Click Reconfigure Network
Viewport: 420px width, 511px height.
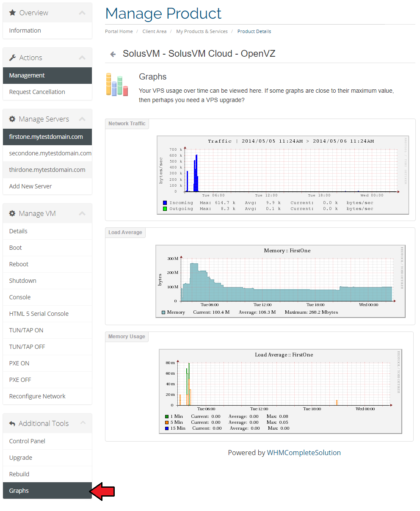(47, 396)
